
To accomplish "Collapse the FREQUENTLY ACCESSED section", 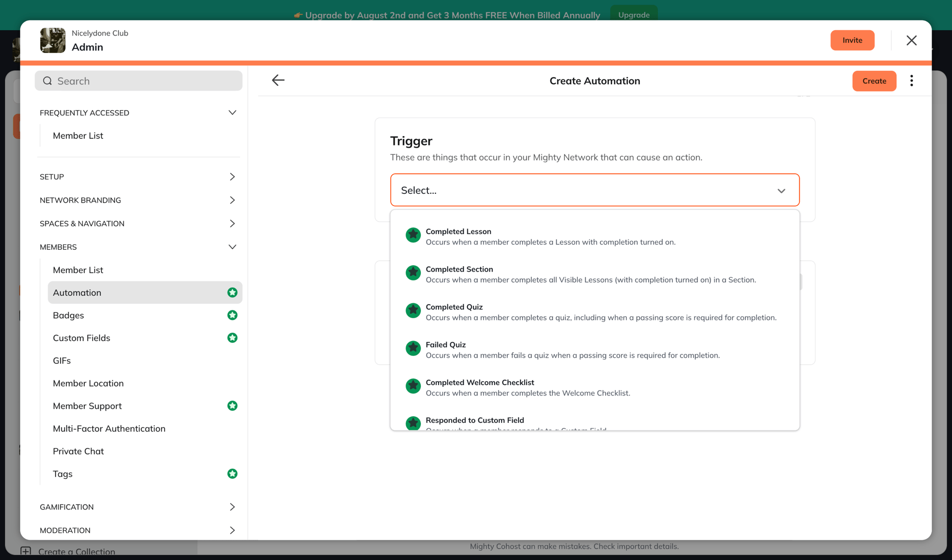I will point(233,112).
